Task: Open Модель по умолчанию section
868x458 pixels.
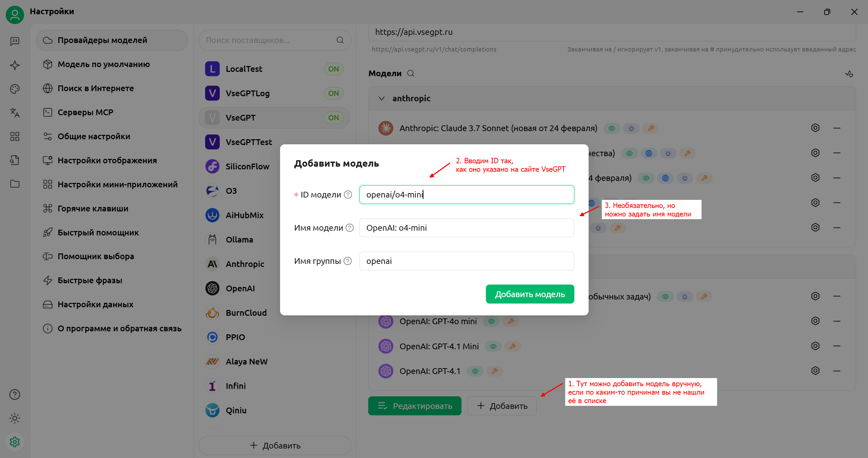Action: pos(112,64)
